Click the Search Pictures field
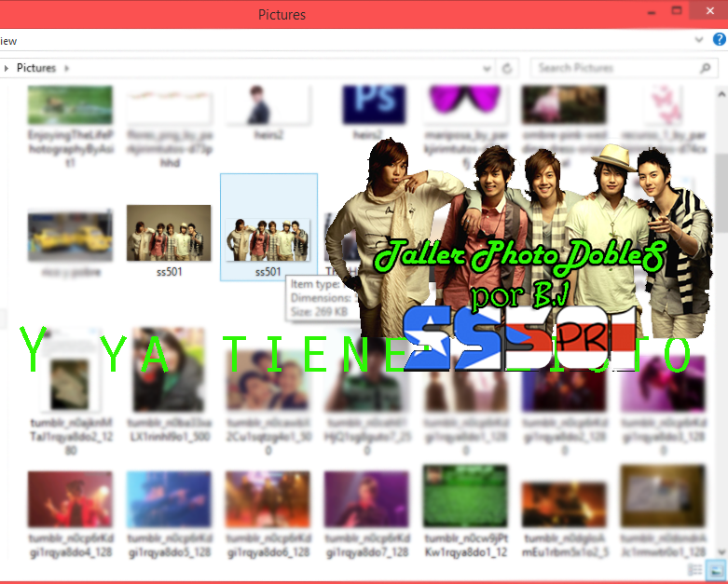 click(x=624, y=68)
